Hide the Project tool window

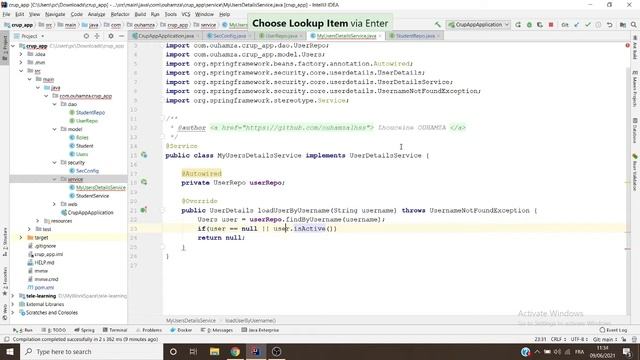pos(121,36)
